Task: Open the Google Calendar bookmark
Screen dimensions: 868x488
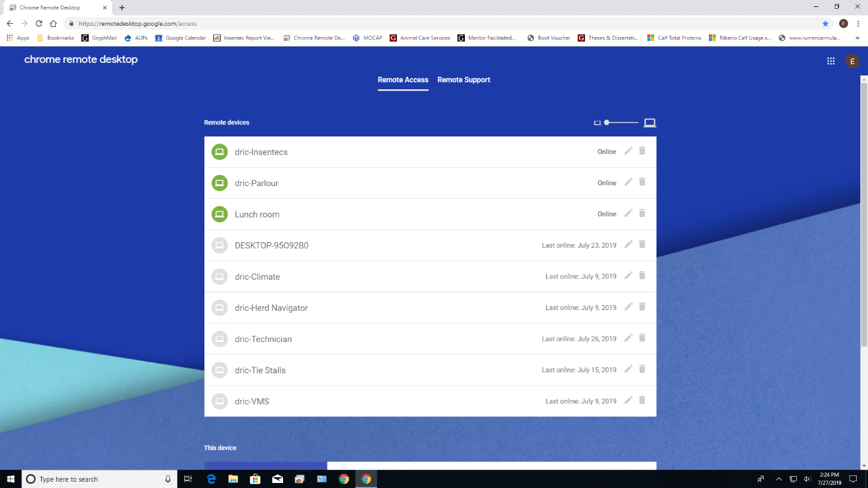Action: click(x=181, y=38)
